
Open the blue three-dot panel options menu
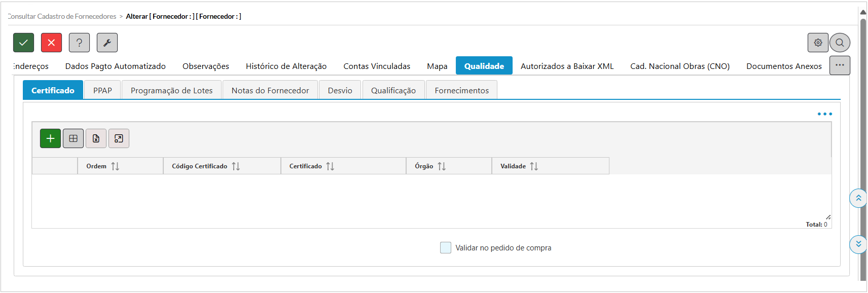(824, 114)
